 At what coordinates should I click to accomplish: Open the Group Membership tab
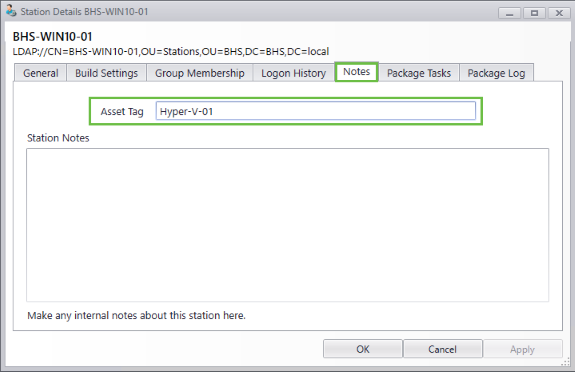tap(199, 73)
